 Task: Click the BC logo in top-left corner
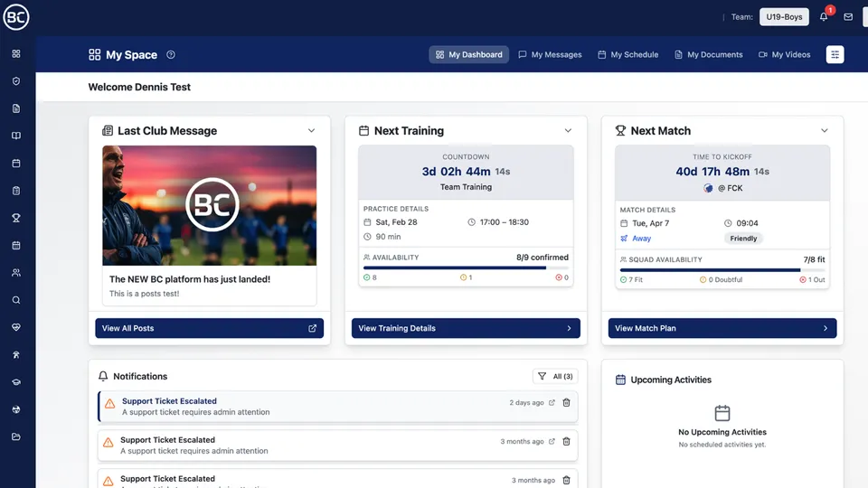[x=16, y=16]
